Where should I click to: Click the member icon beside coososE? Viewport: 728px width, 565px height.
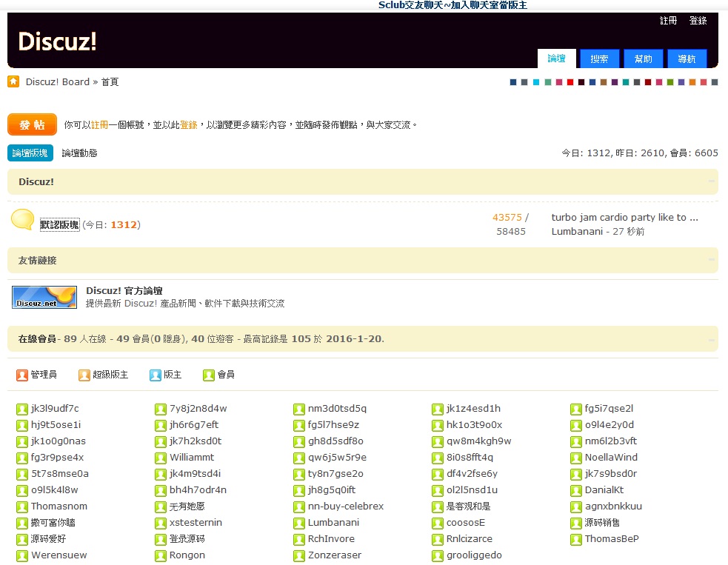click(438, 524)
